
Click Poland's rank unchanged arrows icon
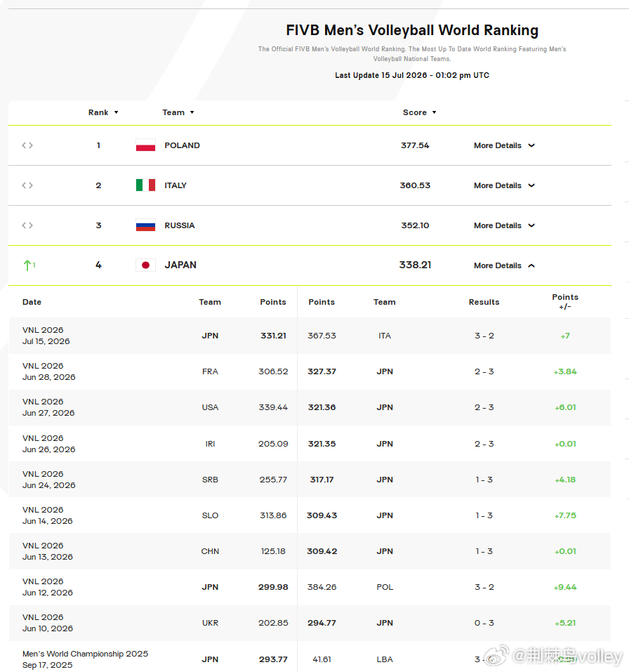(x=27, y=145)
